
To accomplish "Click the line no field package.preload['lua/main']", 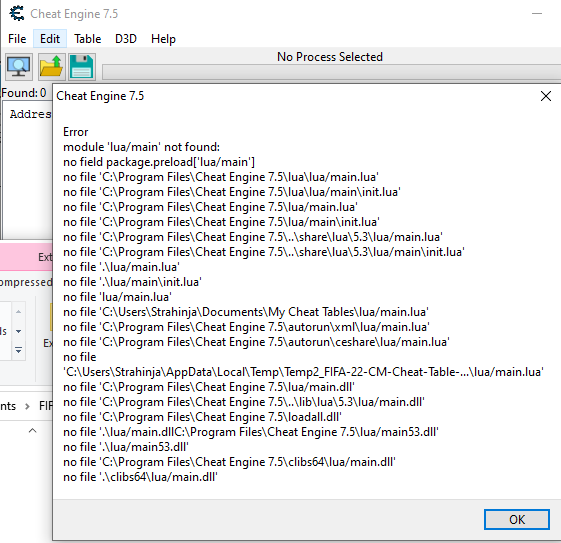I will click(159, 162).
